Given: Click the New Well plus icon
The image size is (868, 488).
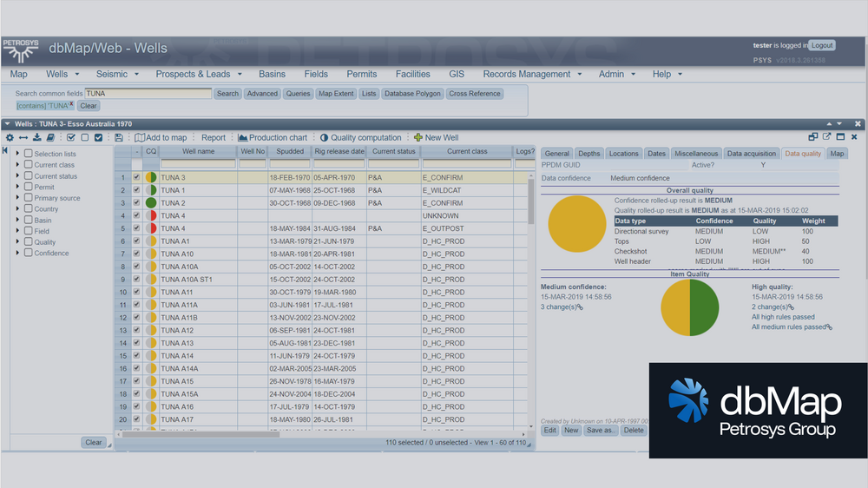Looking at the screenshot, I should (418, 137).
